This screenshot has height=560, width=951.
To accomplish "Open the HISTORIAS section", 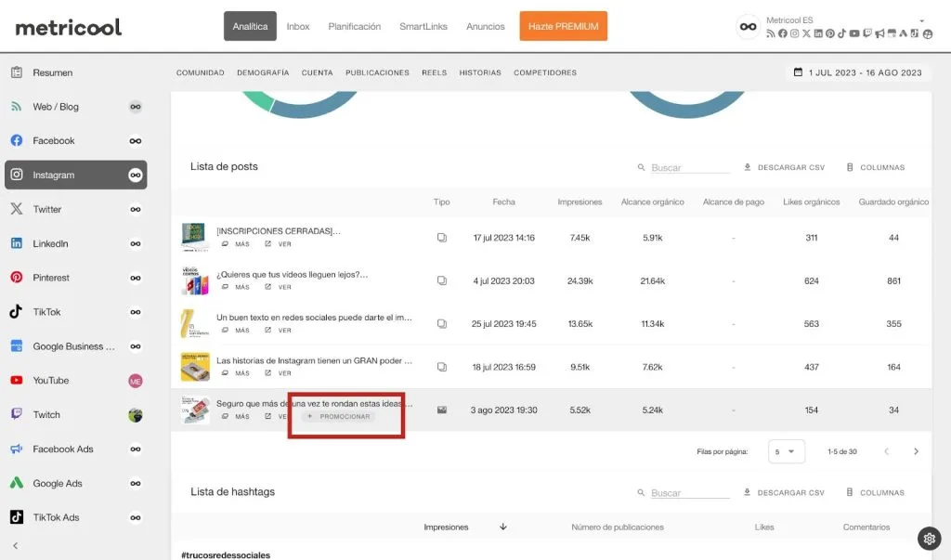I will click(x=480, y=72).
